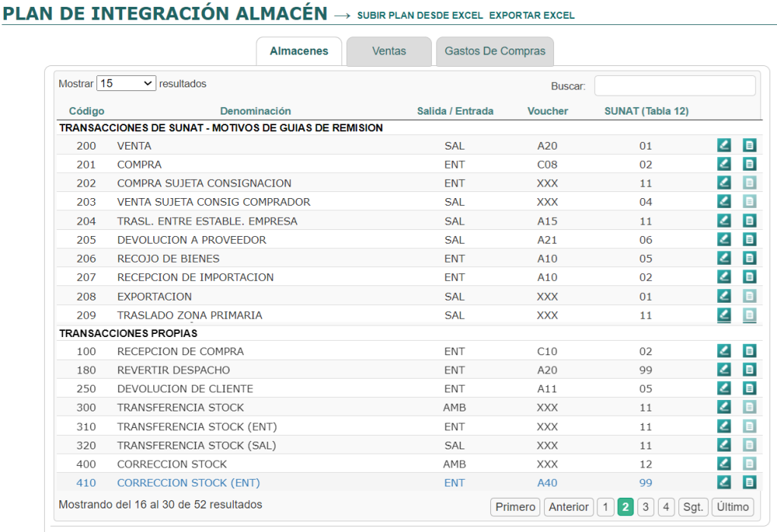The height and width of the screenshot is (532, 777).
Task: Open document icon for REVERTIR DESPACHO row
Action: point(749,370)
